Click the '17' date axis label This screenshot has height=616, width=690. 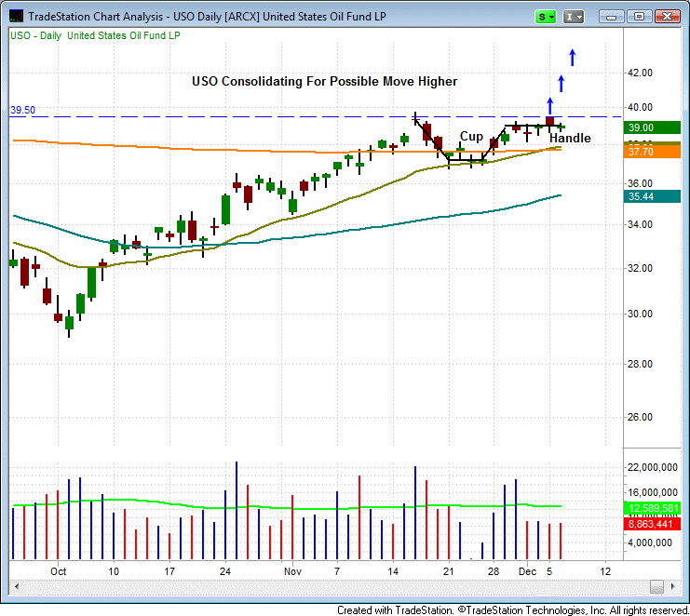(x=169, y=571)
